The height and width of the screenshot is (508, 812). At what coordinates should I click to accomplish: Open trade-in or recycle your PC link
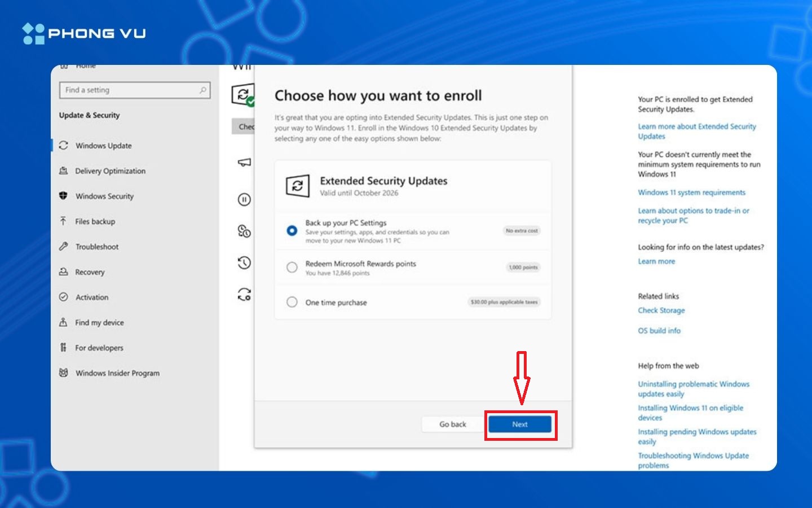point(694,216)
